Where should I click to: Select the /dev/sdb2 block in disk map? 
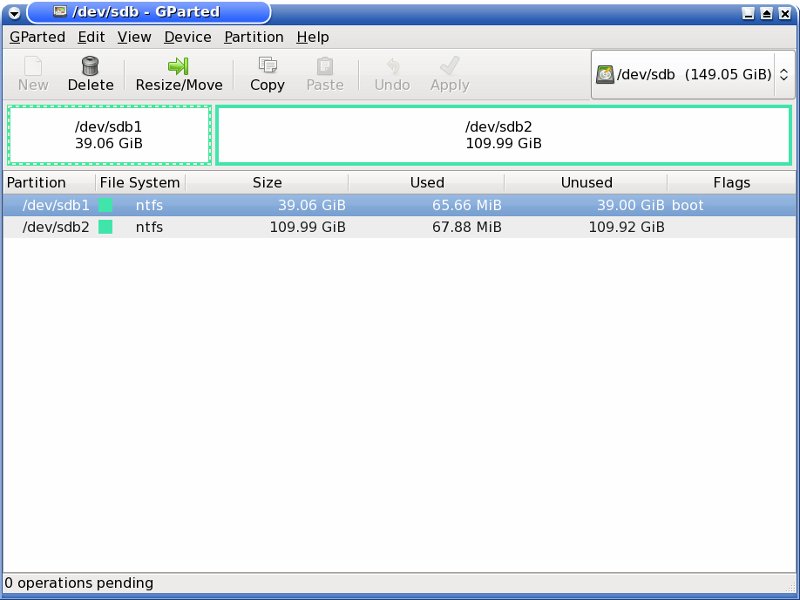tap(503, 135)
